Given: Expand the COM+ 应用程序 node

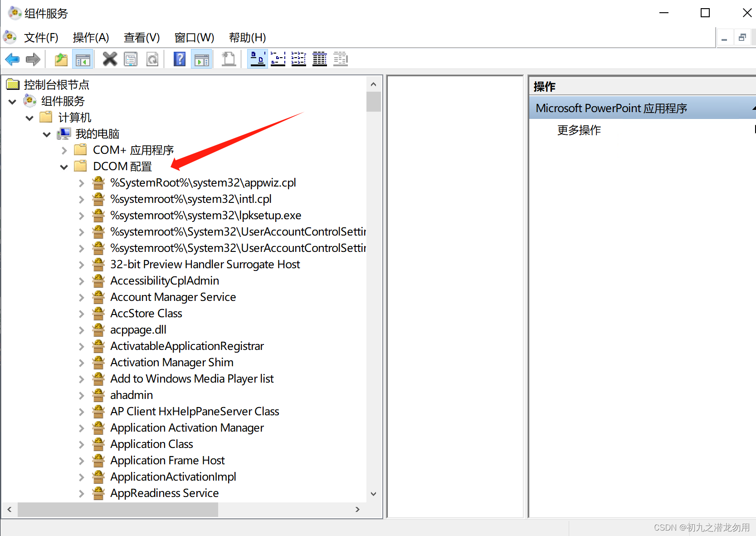Looking at the screenshot, I should tap(64, 150).
